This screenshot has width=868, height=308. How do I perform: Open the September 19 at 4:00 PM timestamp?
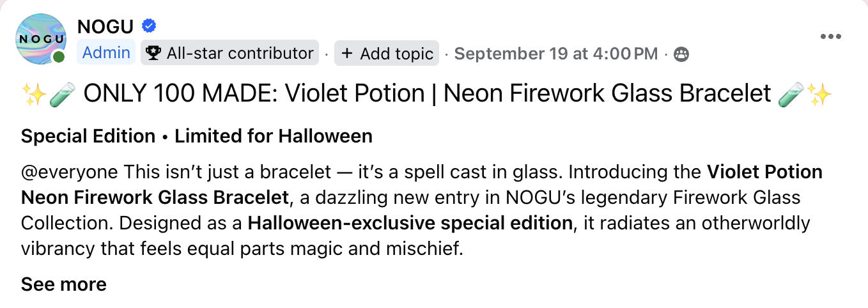tap(555, 54)
